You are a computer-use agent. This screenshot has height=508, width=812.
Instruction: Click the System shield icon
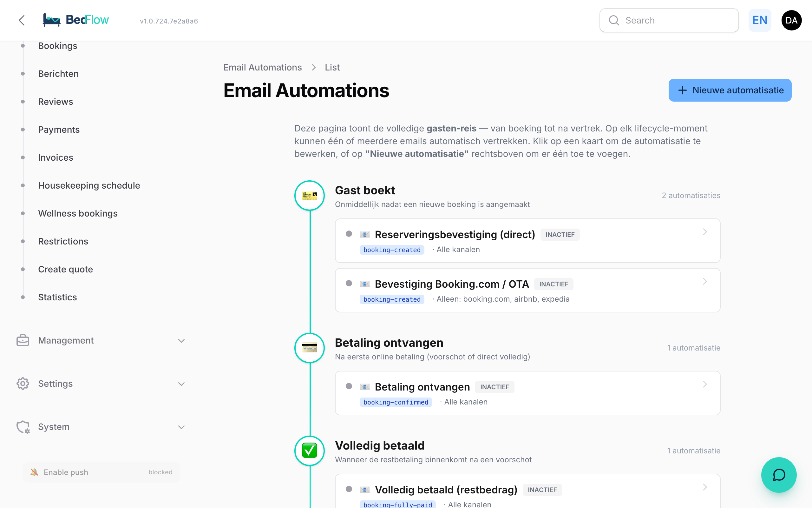pos(23,427)
